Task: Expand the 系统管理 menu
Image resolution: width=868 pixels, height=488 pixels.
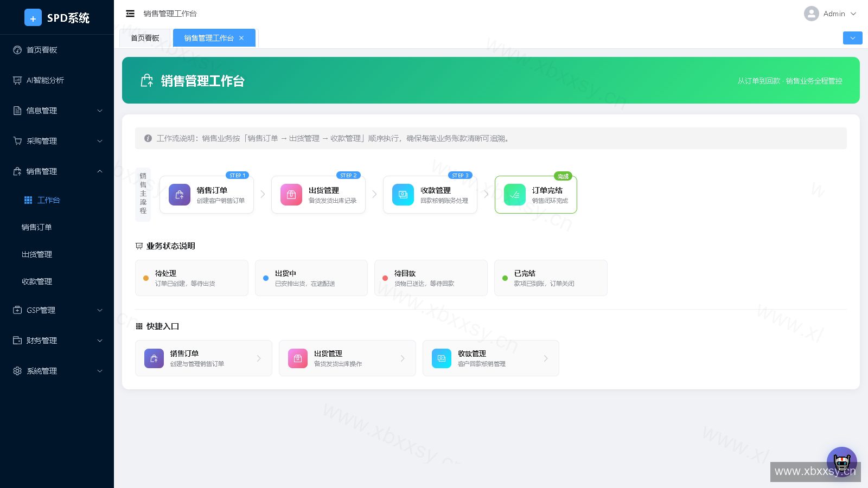Action: 57,371
